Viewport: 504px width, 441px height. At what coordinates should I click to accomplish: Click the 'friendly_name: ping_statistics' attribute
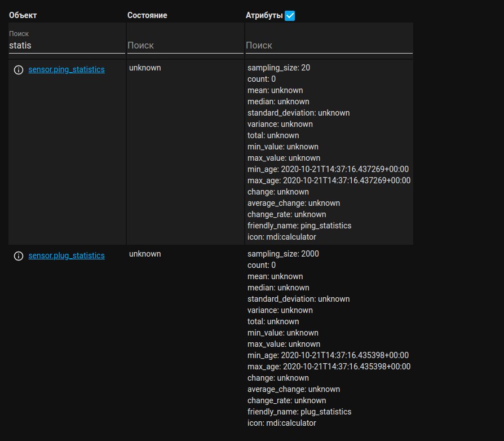point(299,226)
